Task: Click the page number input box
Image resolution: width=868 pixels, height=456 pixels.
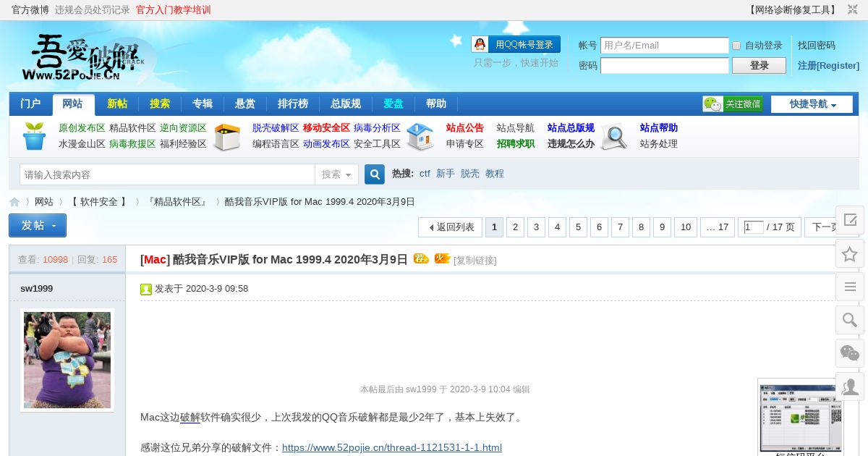Action: coord(754,227)
